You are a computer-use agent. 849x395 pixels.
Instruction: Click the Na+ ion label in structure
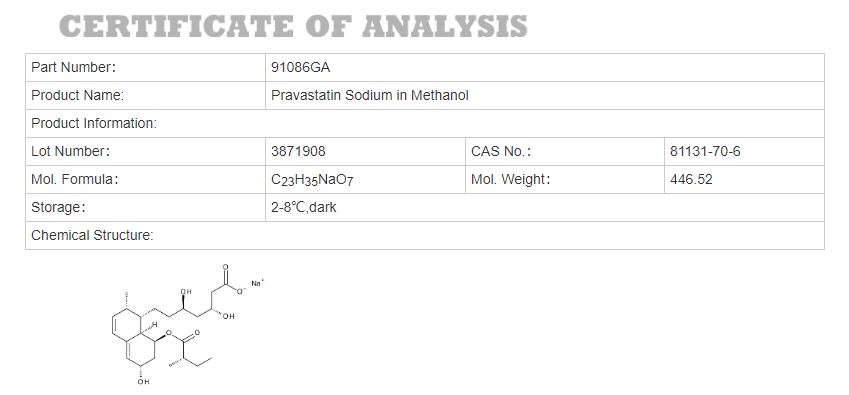click(x=258, y=283)
